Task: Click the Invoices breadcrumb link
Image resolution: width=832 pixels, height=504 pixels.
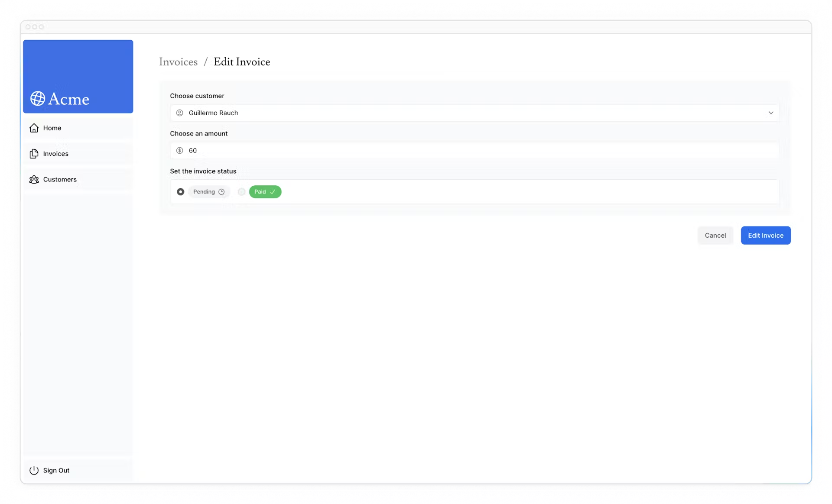Action: (178, 62)
